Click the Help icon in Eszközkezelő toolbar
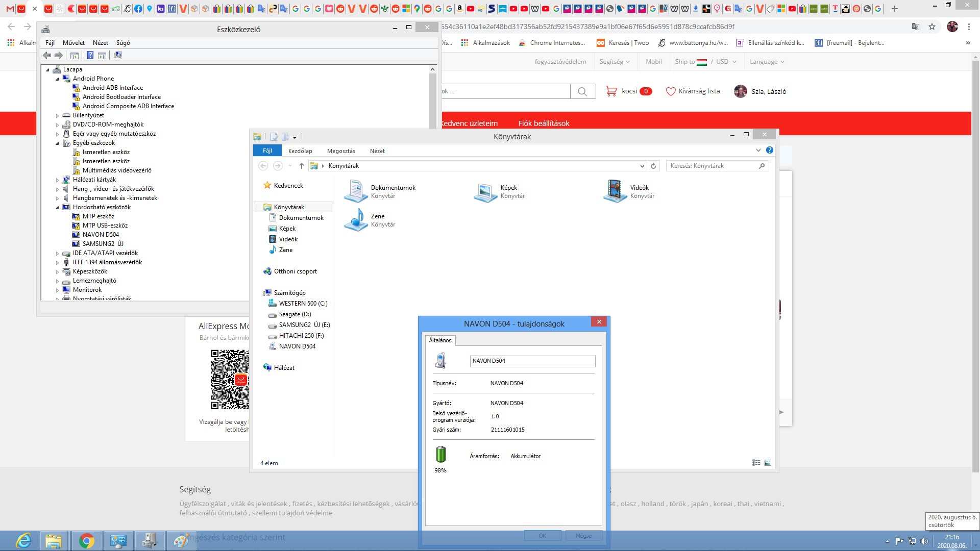Screen dimensions: 980x551 pyautogui.click(x=90, y=55)
